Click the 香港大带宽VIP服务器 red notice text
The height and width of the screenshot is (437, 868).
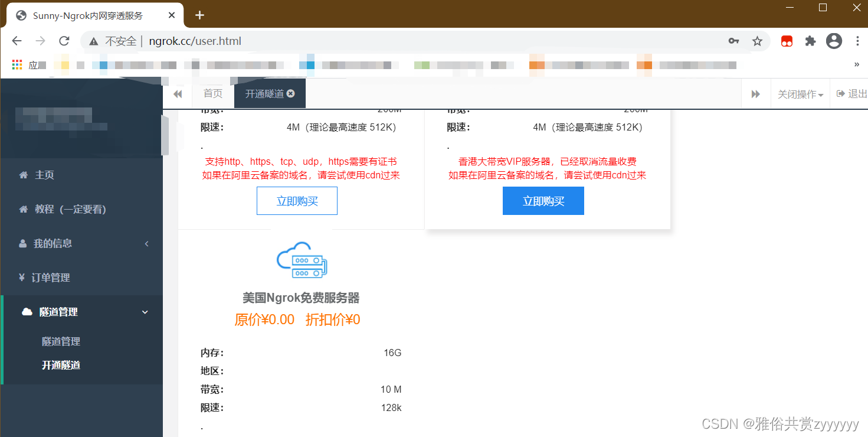pos(548,161)
